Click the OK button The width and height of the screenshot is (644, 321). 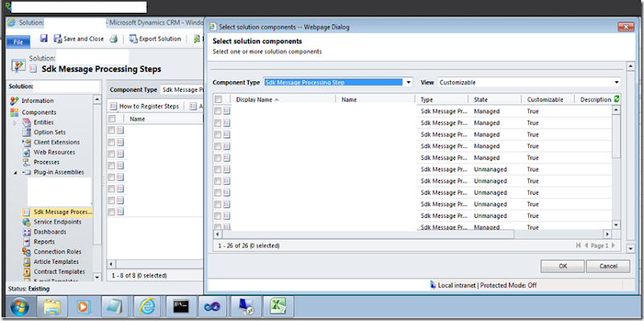563,266
